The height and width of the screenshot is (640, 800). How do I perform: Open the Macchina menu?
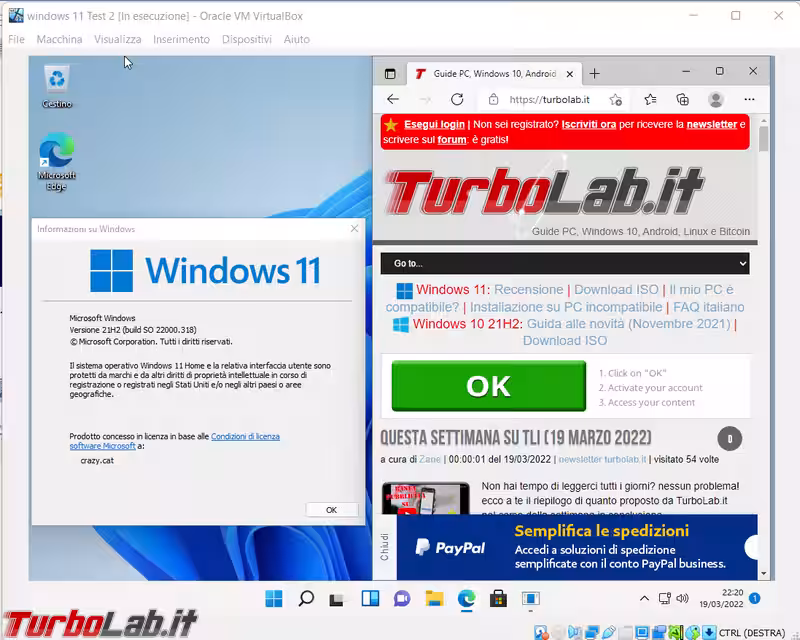pos(59,39)
